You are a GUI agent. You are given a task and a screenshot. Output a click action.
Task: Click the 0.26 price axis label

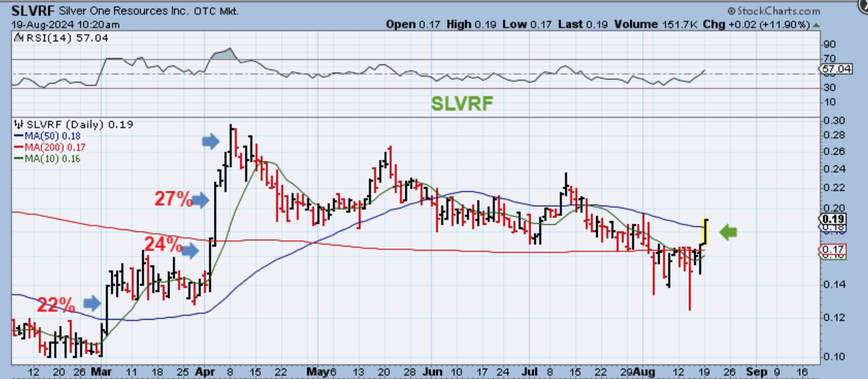(x=833, y=151)
